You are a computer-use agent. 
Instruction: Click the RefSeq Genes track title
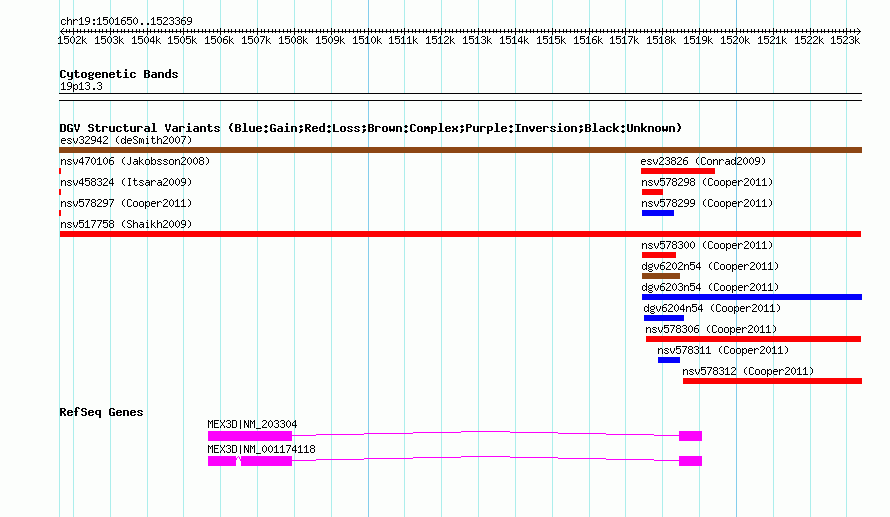pos(101,412)
